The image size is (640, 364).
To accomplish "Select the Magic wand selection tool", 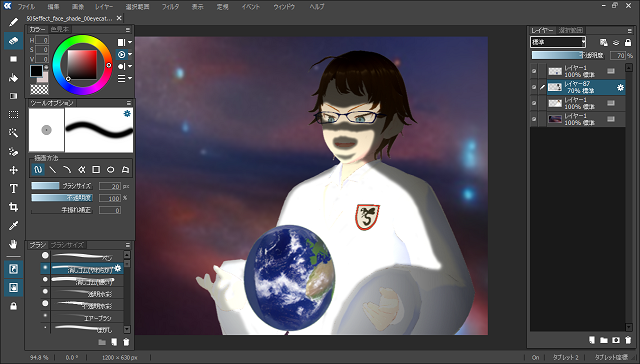I will tap(13, 133).
